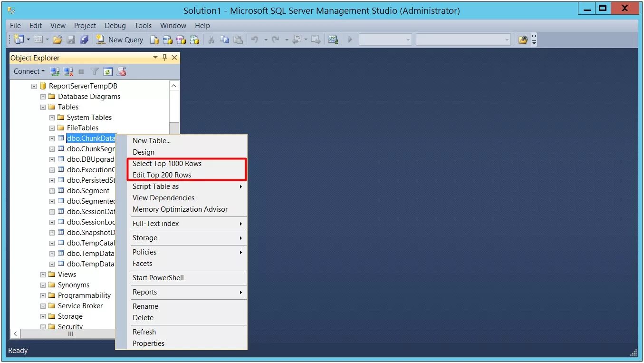Click the Open File folder icon
Image resolution: width=644 pixels, height=363 pixels.
pyautogui.click(x=58, y=40)
